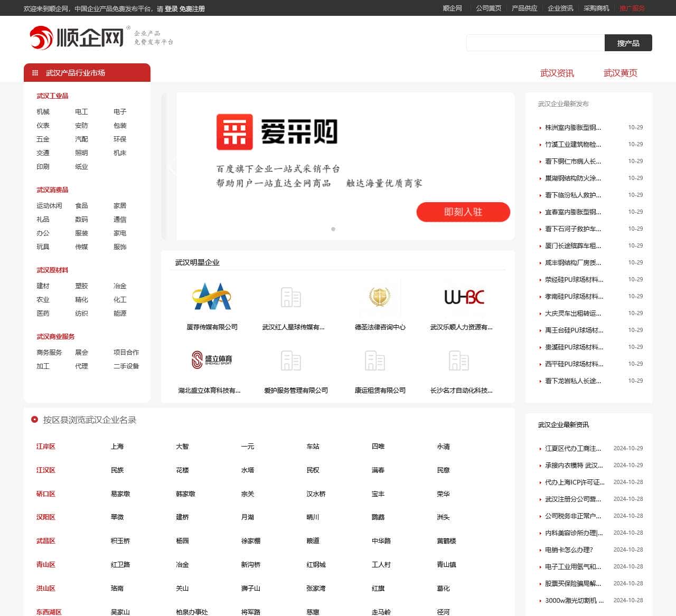Open the 武汉原材料 category heading
This screenshot has height=616, width=676.
52,270
